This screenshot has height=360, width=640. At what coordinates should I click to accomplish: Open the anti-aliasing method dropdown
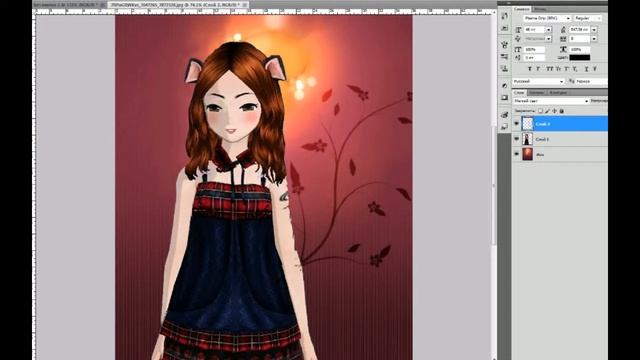coord(592,81)
